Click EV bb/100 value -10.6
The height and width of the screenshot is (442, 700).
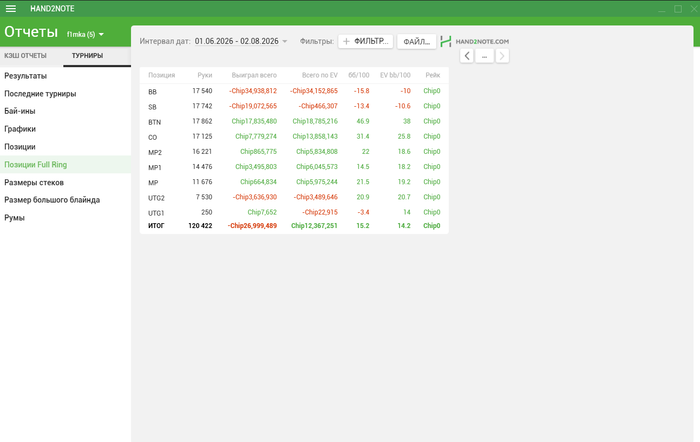pyautogui.click(x=403, y=106)
